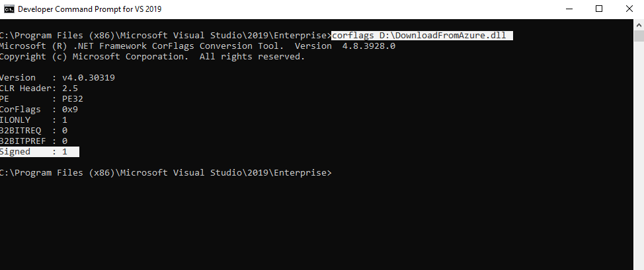Click the CLR Header 2.5 line
The height and width of the screenshot is (270, 644).
[x=39, y=88]
